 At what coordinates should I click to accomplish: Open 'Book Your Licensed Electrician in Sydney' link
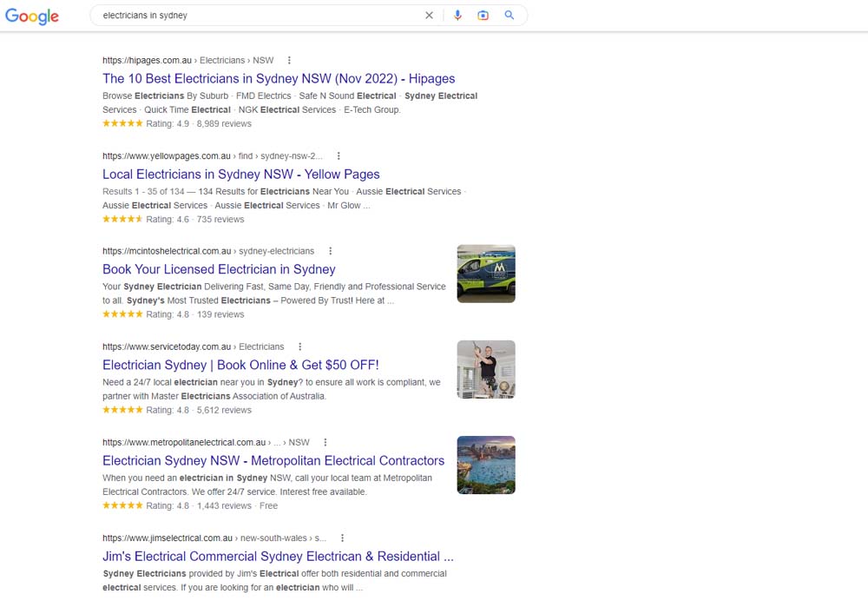219,269
